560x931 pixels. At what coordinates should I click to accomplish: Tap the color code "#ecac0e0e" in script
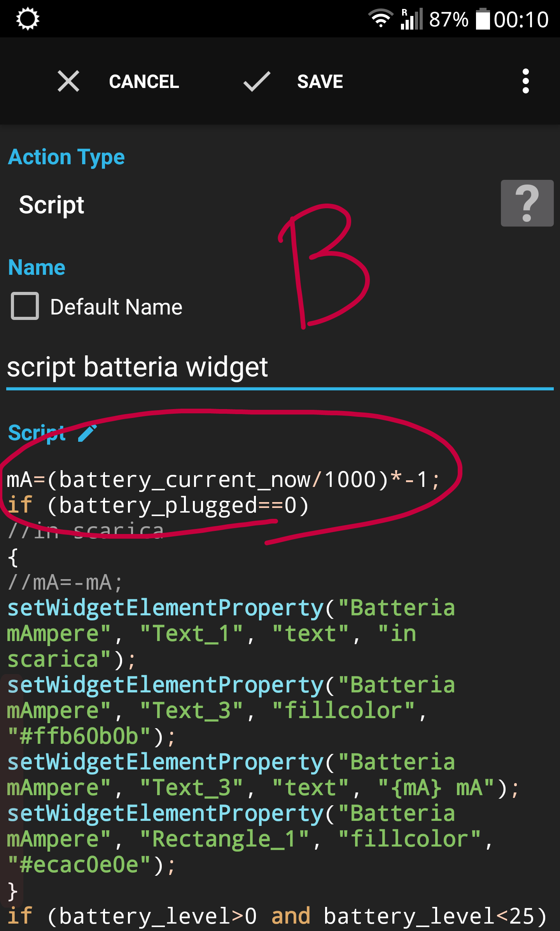coord(79,864)
